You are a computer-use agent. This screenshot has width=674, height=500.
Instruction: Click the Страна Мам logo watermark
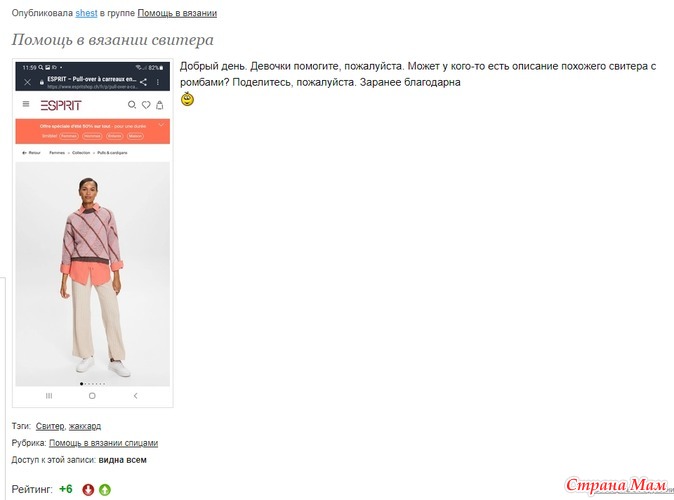pyautogui.click(x=618, y=485)
